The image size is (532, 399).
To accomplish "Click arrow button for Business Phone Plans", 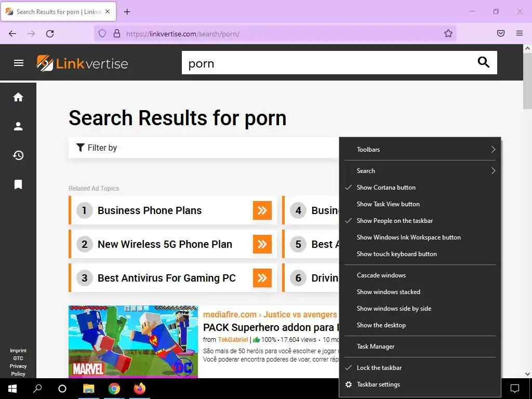I will (x=262, y=210).
